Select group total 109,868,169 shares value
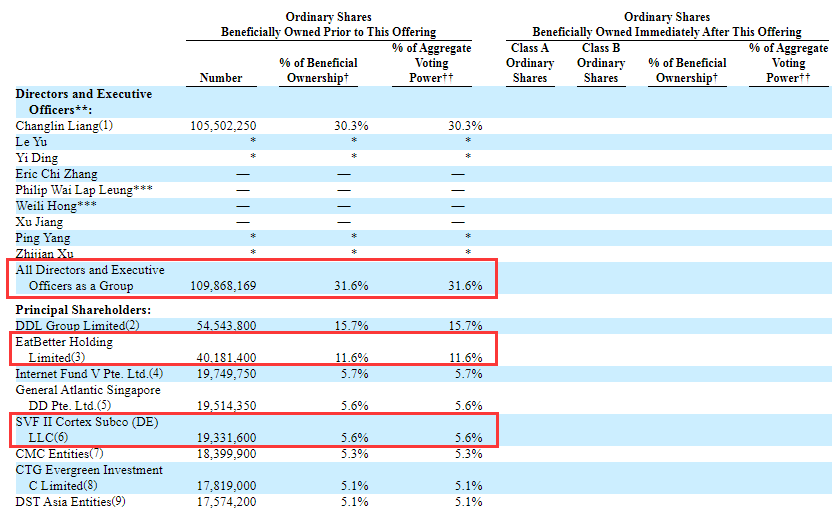840x522 pixels. 223,286
